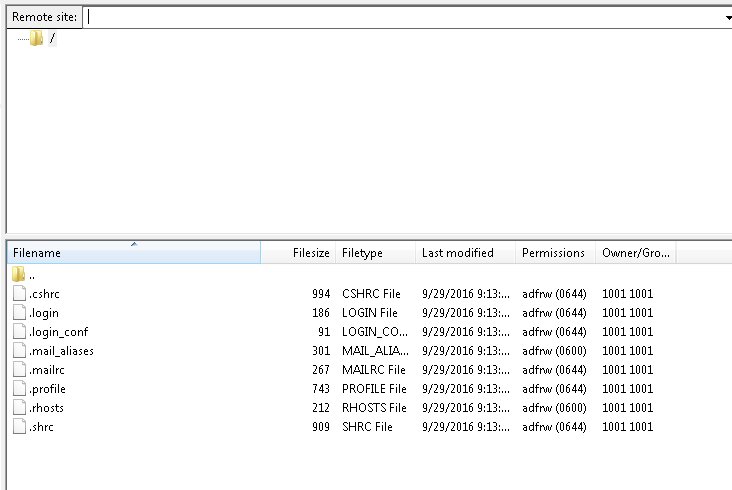Image resolution: width=732 pixels, height=490 pixels.
Task: Sort by Permissions column header
Action: tap(556, 252)
